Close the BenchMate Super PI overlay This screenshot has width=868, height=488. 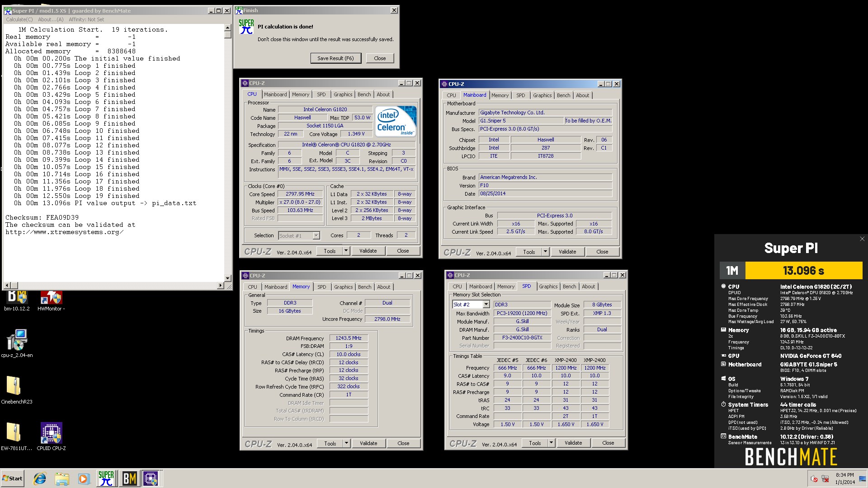click(862, 239)
